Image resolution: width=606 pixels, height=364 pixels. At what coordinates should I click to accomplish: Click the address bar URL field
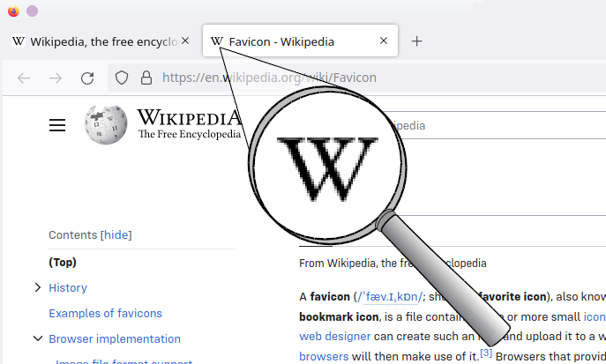[353, 78]
